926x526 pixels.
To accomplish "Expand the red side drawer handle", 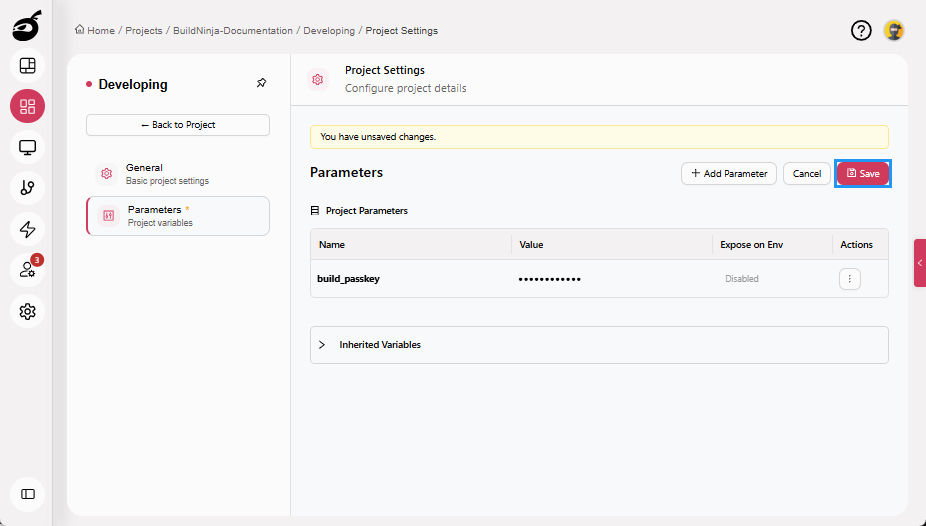I will tap(920, 263).
